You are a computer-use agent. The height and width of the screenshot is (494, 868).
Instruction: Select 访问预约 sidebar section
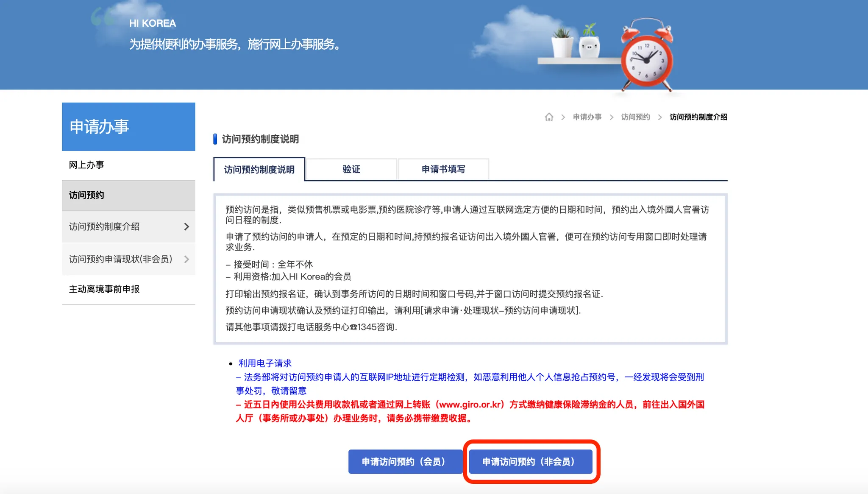tap(86, 195)
